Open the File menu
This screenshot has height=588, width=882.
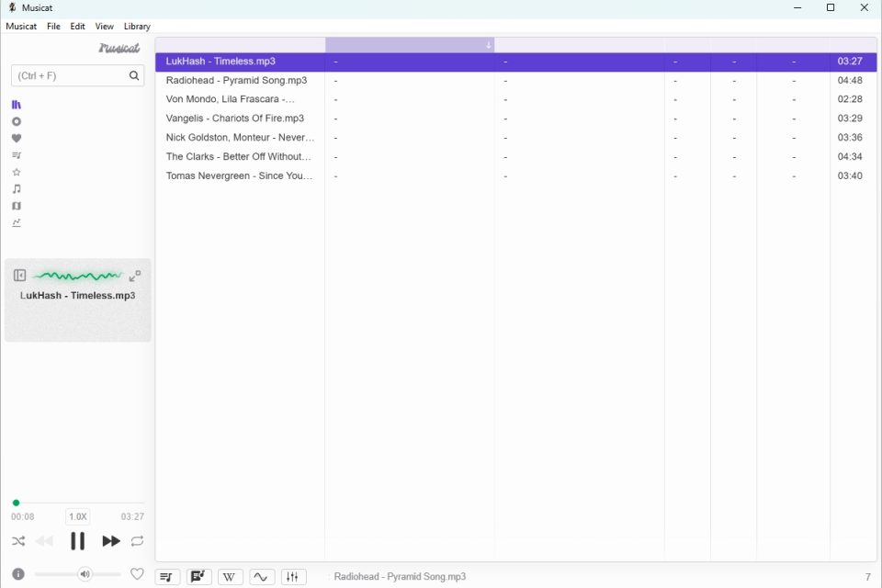click(x=53, y=27)
